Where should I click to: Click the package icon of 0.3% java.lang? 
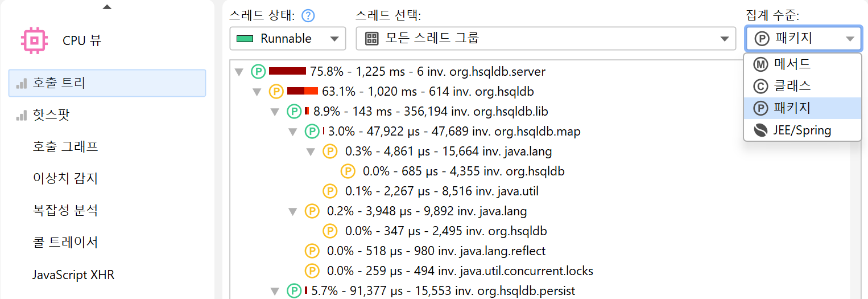[330, 151]
